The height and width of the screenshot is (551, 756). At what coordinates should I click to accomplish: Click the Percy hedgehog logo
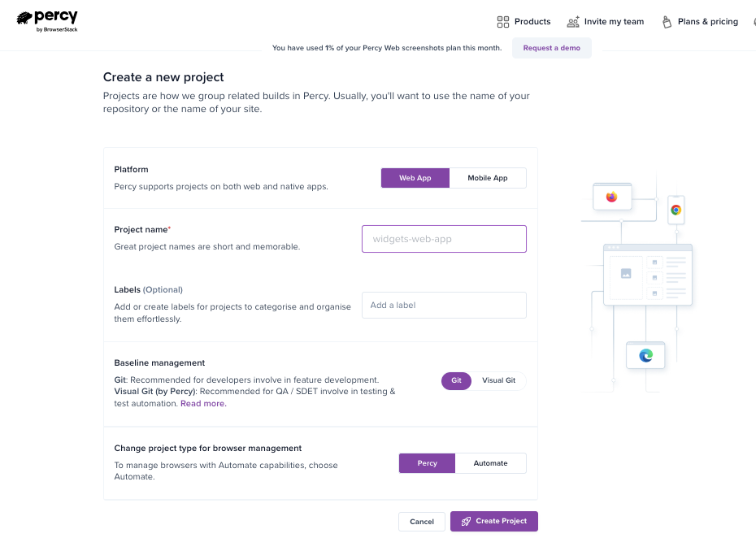tap(25, 18)
